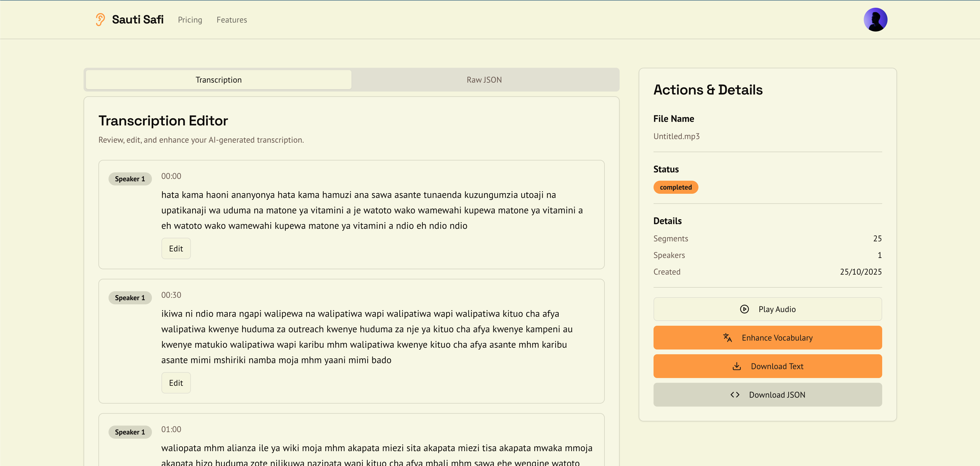Click the Speaker 1 badge at 00:00

130,179
